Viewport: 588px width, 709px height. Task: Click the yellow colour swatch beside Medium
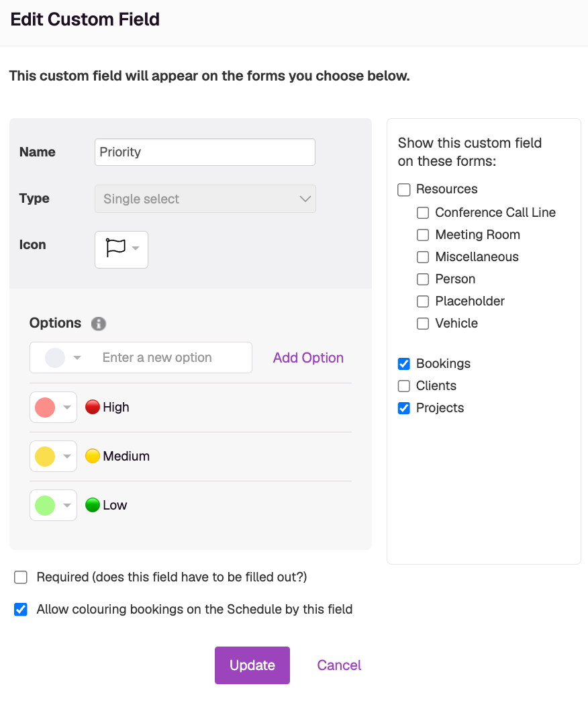coord(45,457)
